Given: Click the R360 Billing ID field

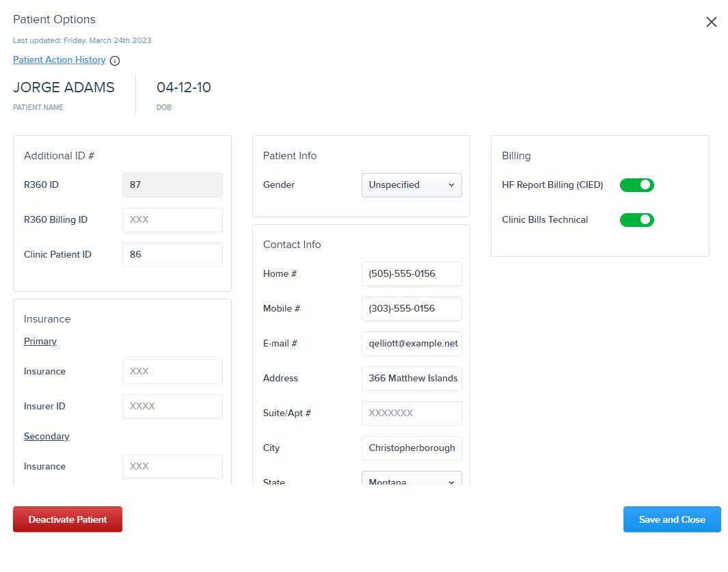Looking at the screenshot, I should pos(172,219).
